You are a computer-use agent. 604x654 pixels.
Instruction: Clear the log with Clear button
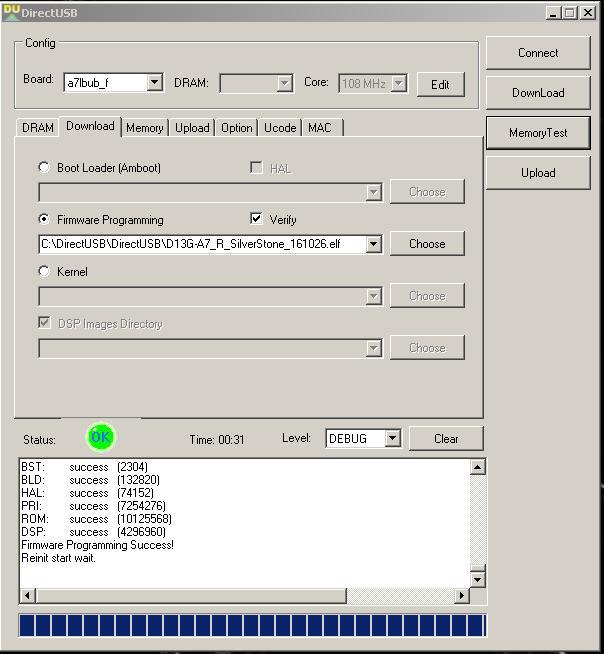click(x=446, y=439)
